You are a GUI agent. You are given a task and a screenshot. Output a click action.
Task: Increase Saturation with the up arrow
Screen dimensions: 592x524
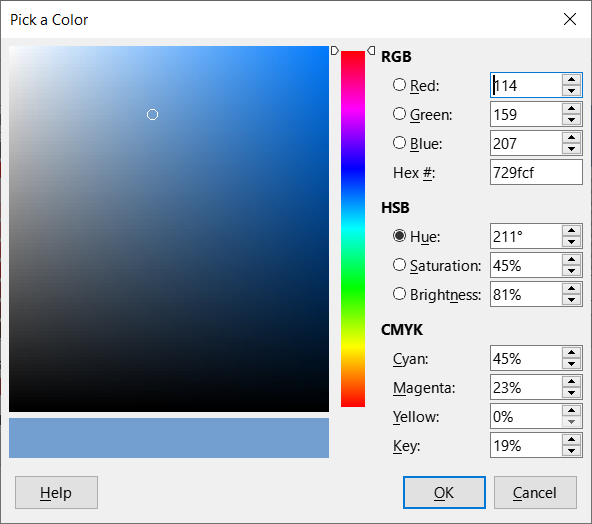pos(571,259)
